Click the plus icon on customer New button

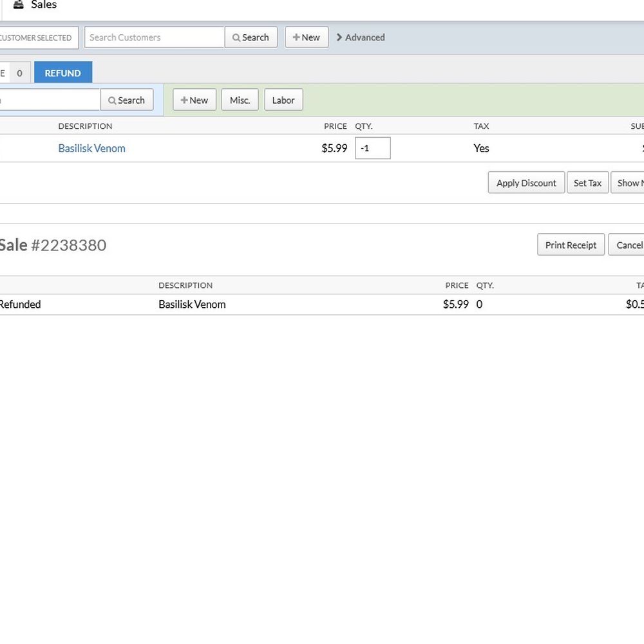pos(296,37)
